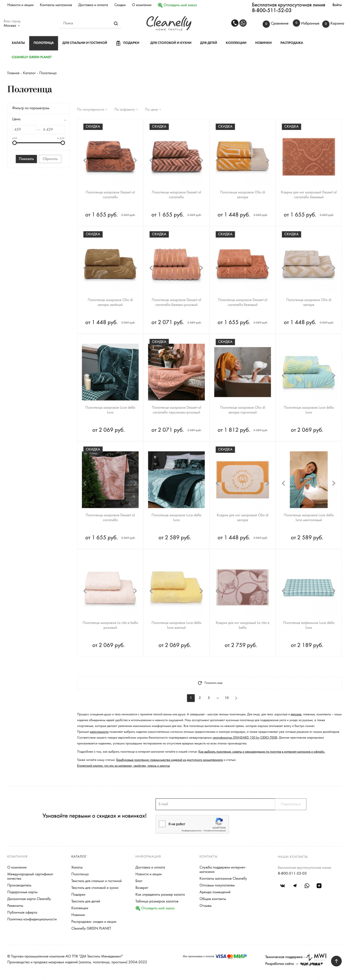Sort products by 'По цене'
This screenshot has width=349, height=980.
[153, 110]
